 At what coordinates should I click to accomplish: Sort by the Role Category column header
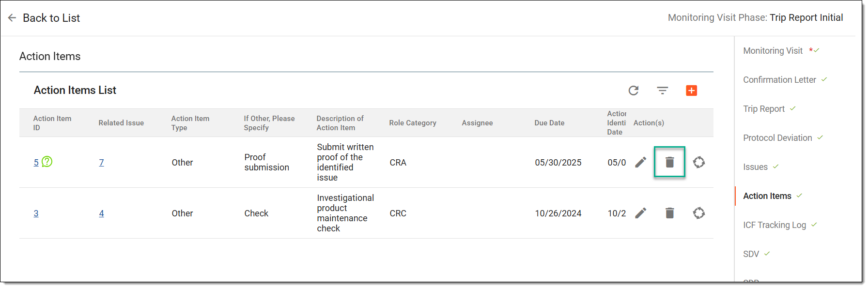[x=413, y=123]
